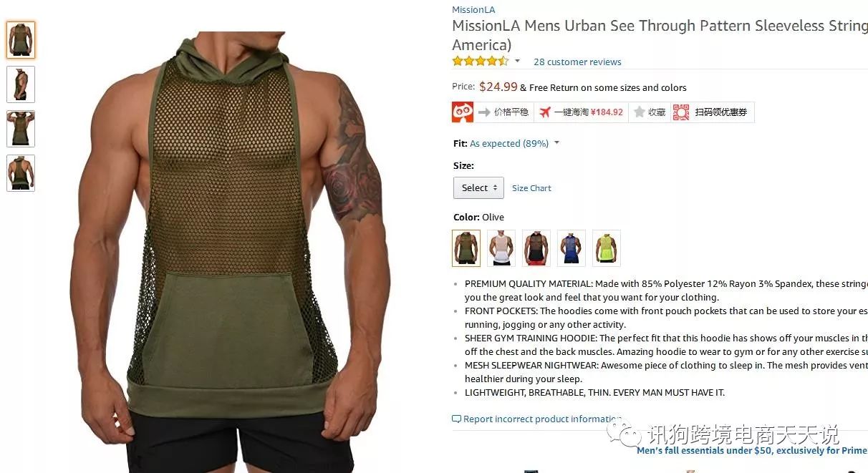Pick the neon yellow hoodie color swatch

coord(607,248)
